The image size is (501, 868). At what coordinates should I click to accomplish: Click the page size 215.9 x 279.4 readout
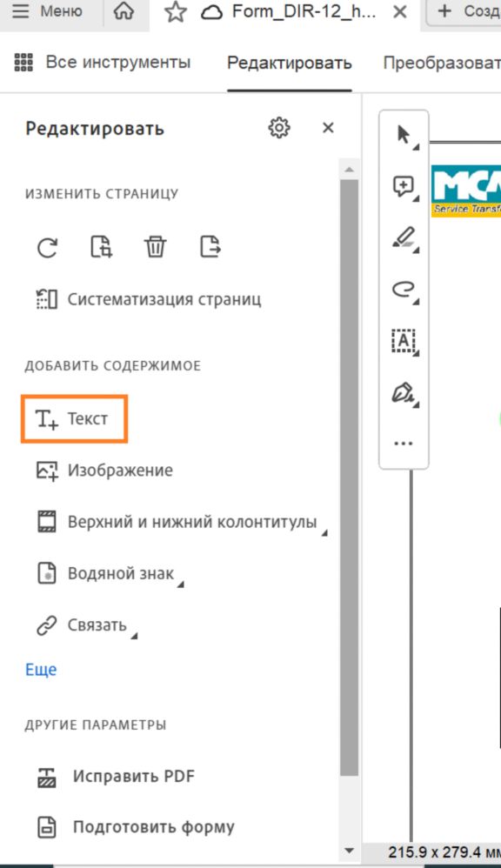[x=444, y=852]
